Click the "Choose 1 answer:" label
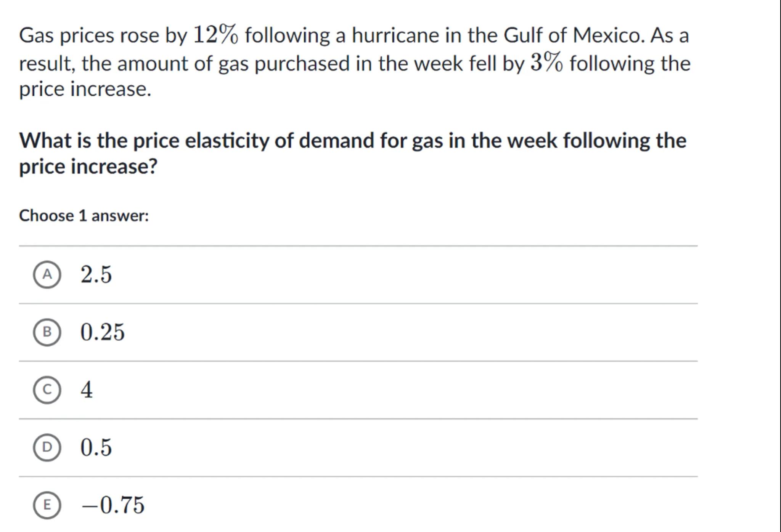 pyautogui.click(x=84, y=216)
